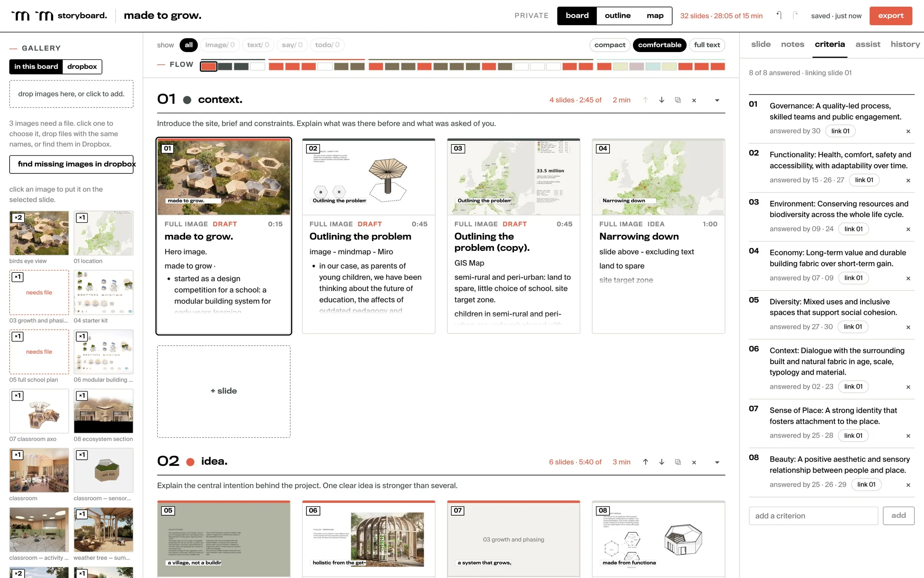Collapse the idea section

pyautogui.click(x=717, y=462)
